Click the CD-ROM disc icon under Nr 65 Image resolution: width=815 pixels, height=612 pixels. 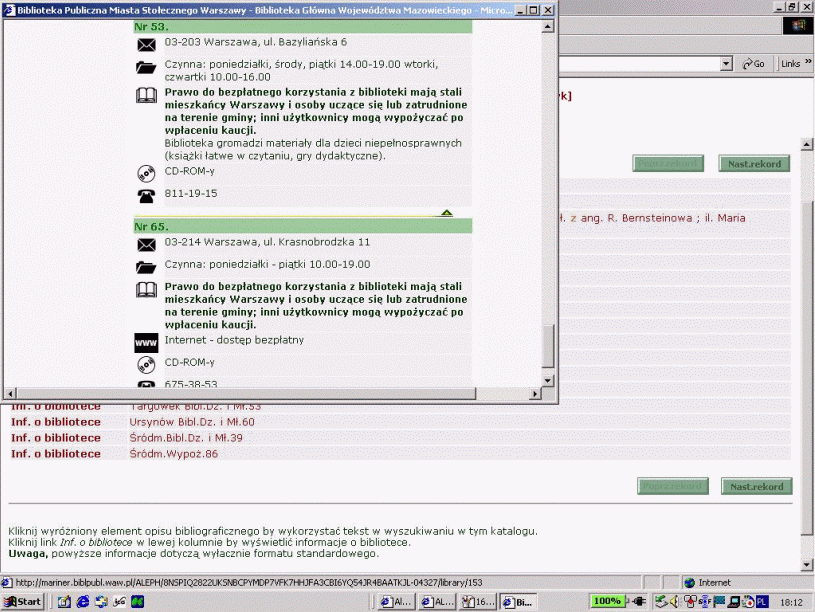coord(146,364)
